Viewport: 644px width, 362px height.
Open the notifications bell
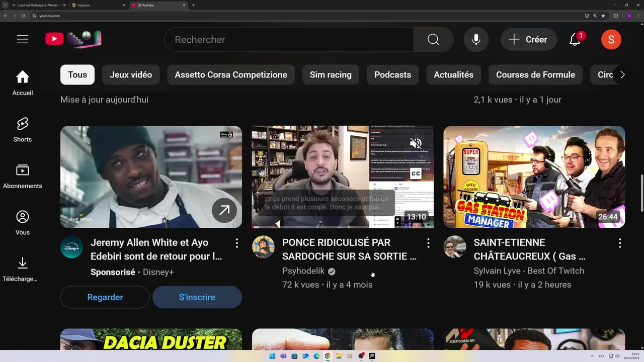tap(575, 40)
